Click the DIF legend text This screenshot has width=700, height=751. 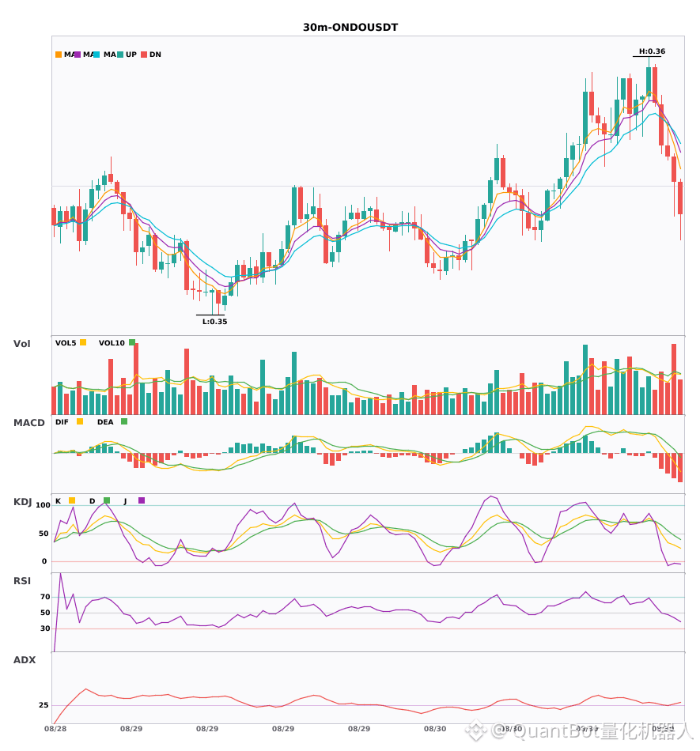pos(62,422)
